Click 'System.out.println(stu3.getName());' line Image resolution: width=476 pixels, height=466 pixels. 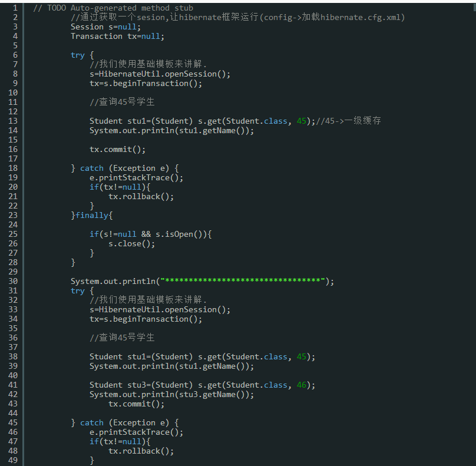click(x=172, y=394)
